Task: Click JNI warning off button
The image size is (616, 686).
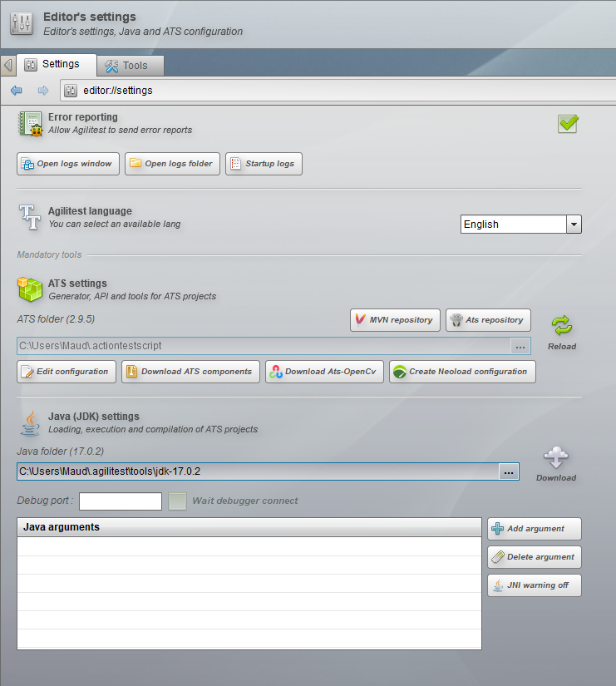Action: point(535,585)
